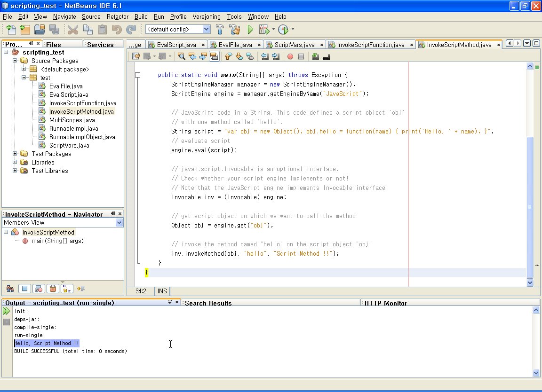
Task: Shift line right icon
Action: [276, 56]
